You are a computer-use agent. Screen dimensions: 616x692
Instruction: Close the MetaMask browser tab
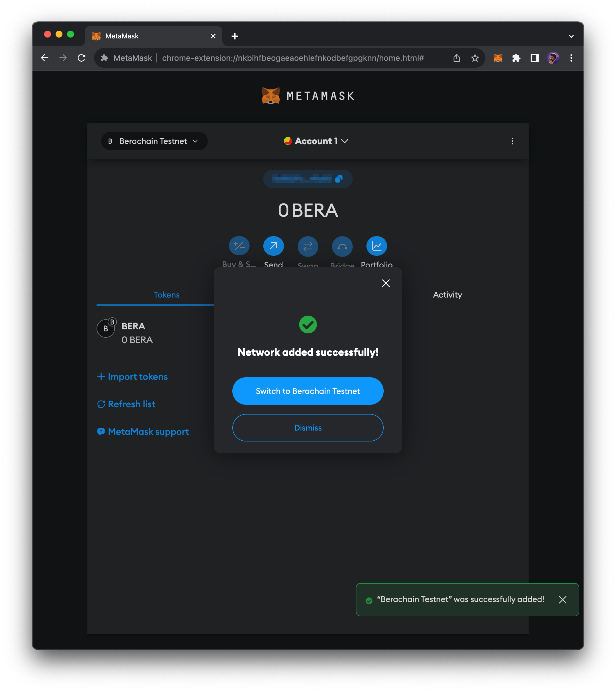click(x=213, y=36)
